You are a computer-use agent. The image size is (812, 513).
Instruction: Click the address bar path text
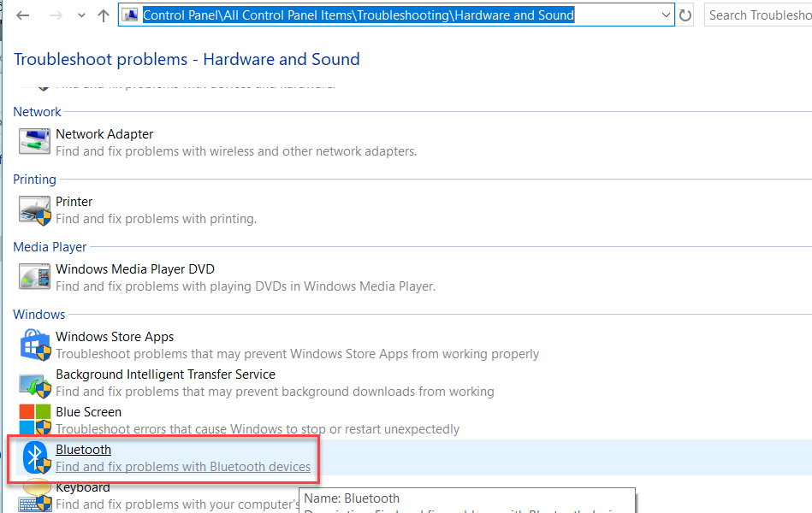pyautogui.click(x=358, y=15)
